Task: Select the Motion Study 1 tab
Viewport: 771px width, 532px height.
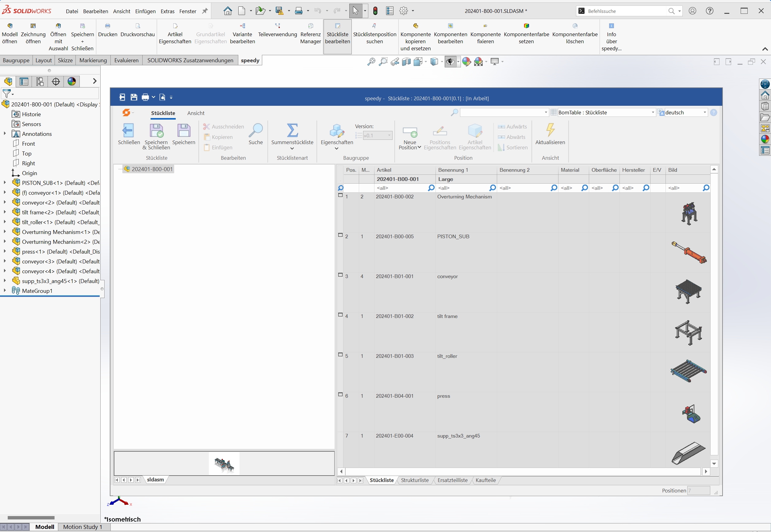Action: 82,527
